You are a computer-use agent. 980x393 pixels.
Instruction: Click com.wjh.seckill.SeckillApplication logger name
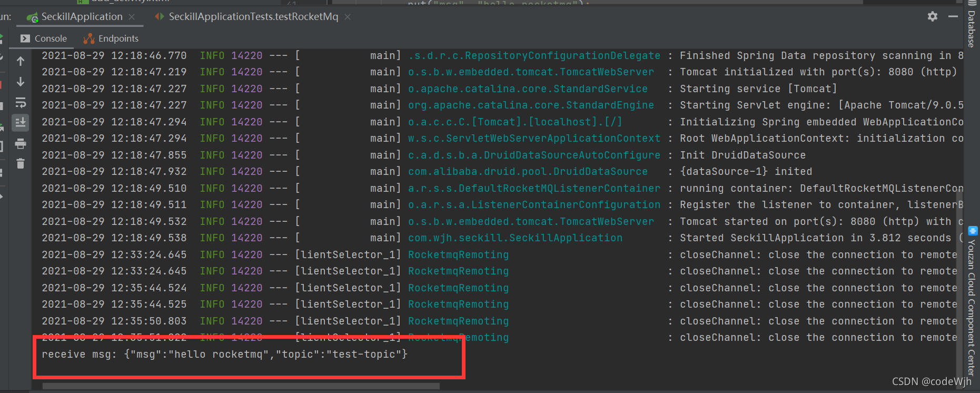515,238
